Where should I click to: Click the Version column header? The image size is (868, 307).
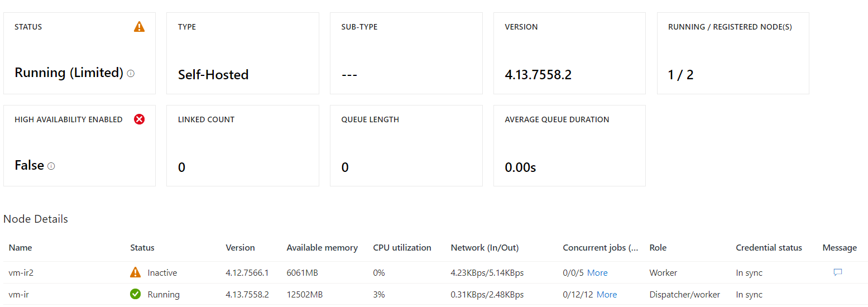[240, 248]
